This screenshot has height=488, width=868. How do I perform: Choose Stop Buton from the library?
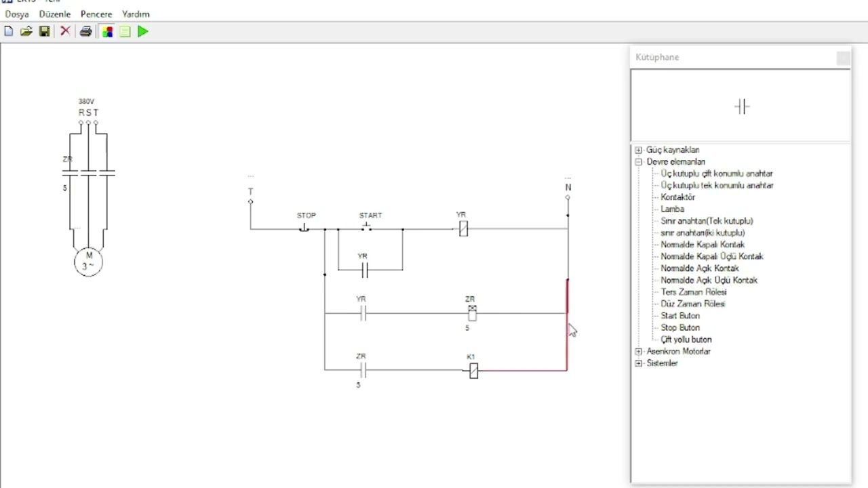tap(680, 327)
